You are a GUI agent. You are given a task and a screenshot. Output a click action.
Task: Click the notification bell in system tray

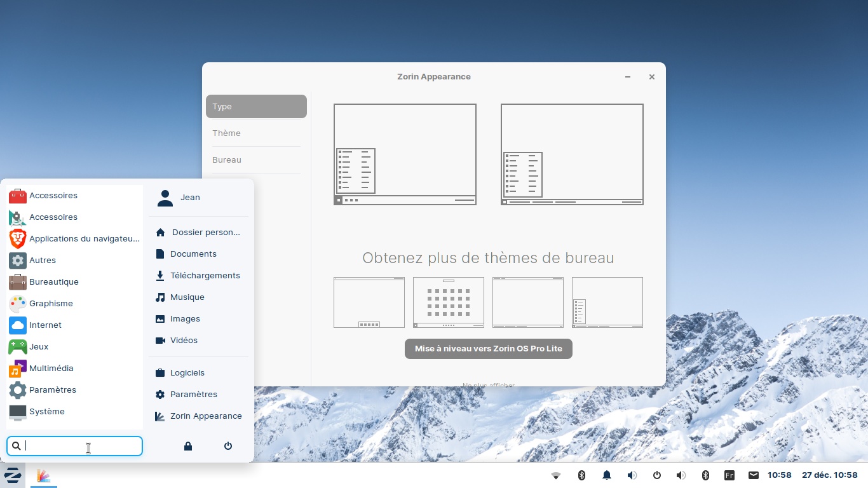tap(607, 475)
